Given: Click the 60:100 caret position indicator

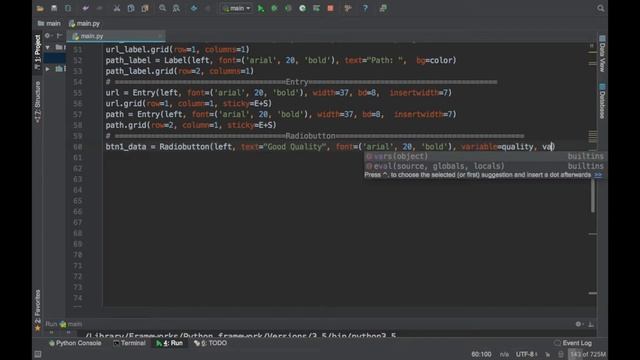Looking at the screenshot, I should pyautogui.click(x=481, y=354).
